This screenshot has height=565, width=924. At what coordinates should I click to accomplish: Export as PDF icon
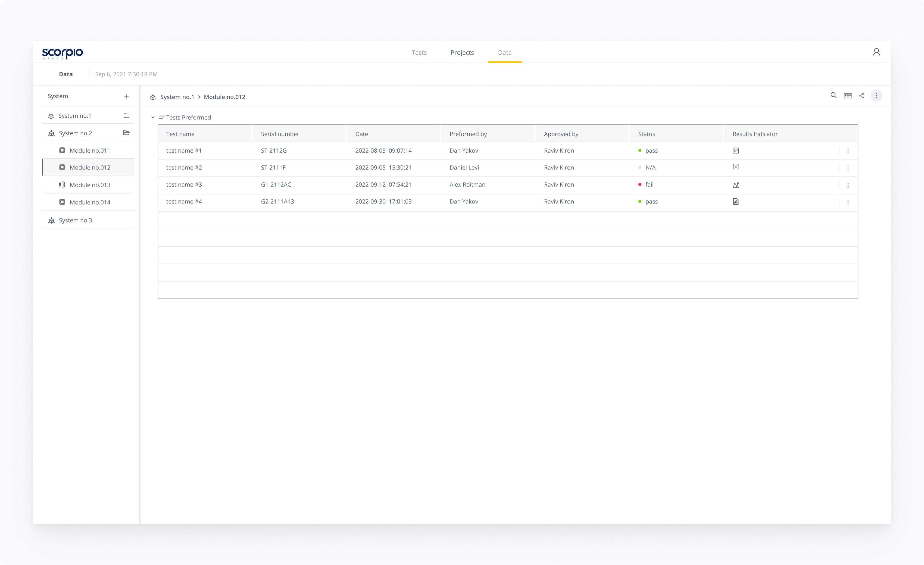848,96
